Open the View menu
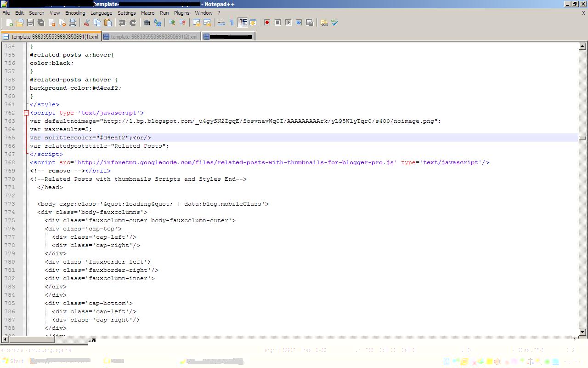The width and height of the screenshot is (588, 368). coord(55,13)
